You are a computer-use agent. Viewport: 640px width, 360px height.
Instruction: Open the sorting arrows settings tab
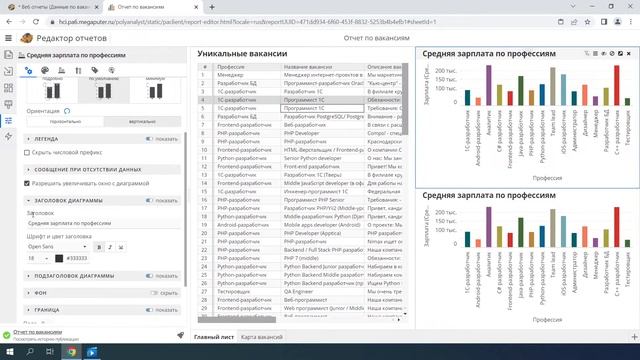pyautogui.click(x=78, y=71)
